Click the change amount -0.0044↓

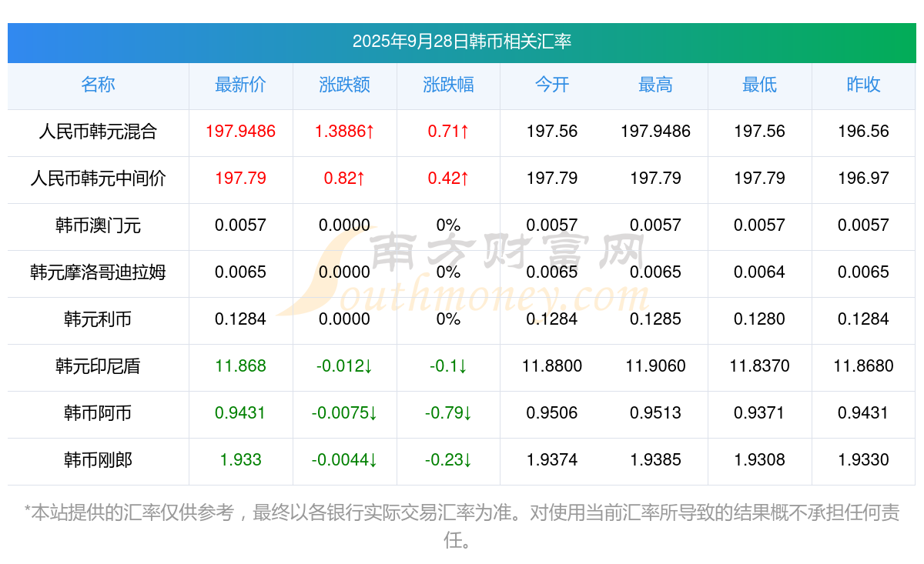pos(344,460)
